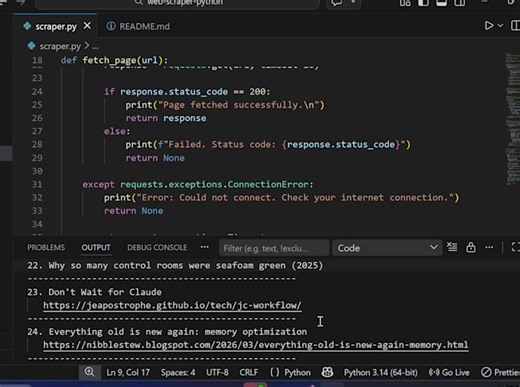
Task: Expand the breadcrumb ellipsis after scraper.py
Action: click(95, 46)
